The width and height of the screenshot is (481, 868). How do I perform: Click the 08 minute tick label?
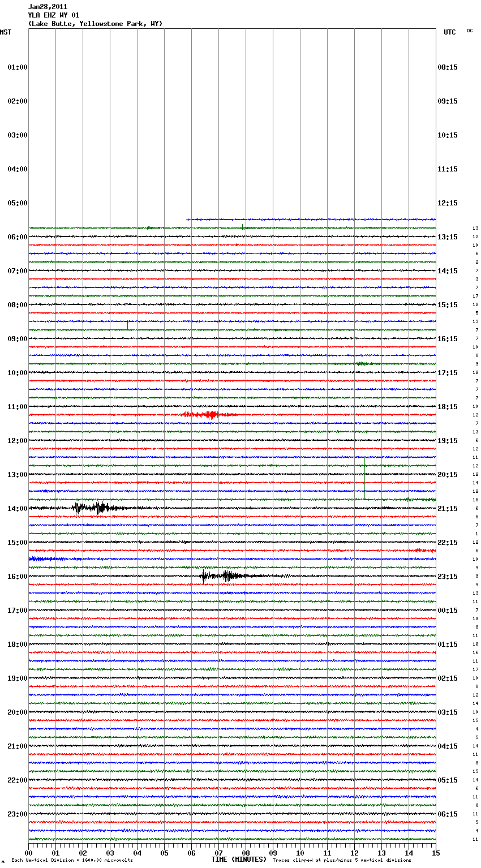[246, 853]
